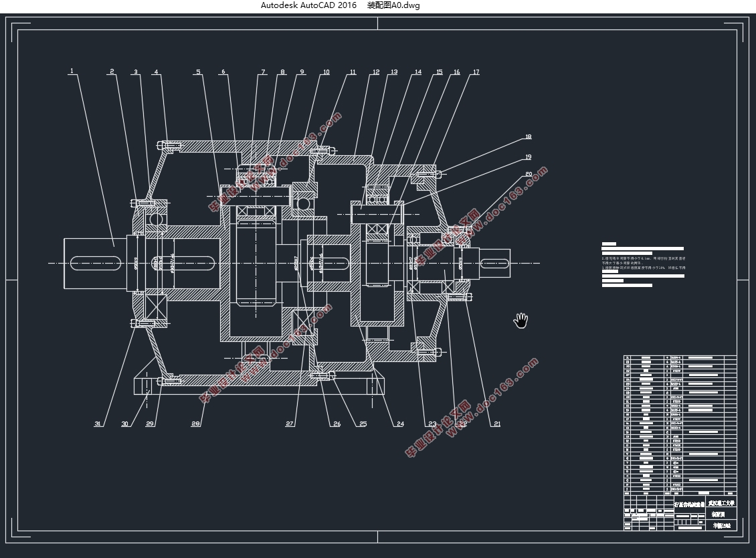This screenshot has height=558, width=756.
Task: Select 武汉理工大学 text in title block
Action: coord(721,503)
